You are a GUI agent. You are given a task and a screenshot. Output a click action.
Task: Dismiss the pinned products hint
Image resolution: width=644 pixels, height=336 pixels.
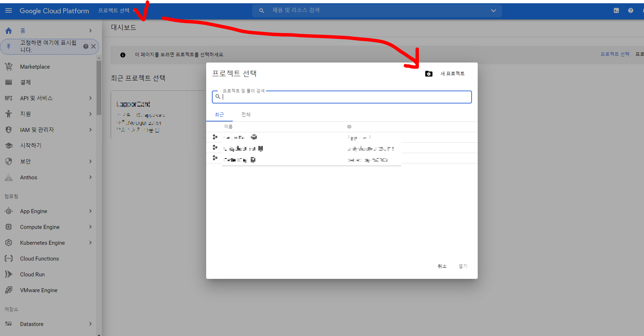(x=93, y=46)
